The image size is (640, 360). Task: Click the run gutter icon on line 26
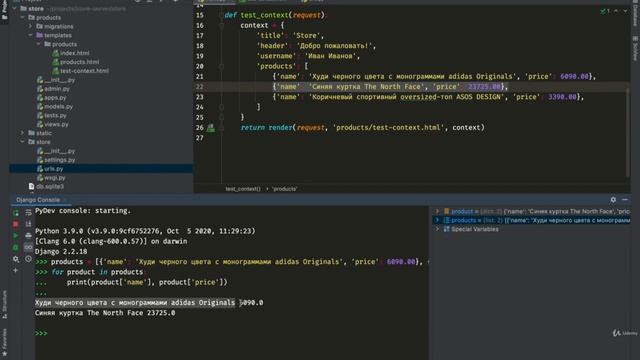click(x=211, y=128)
